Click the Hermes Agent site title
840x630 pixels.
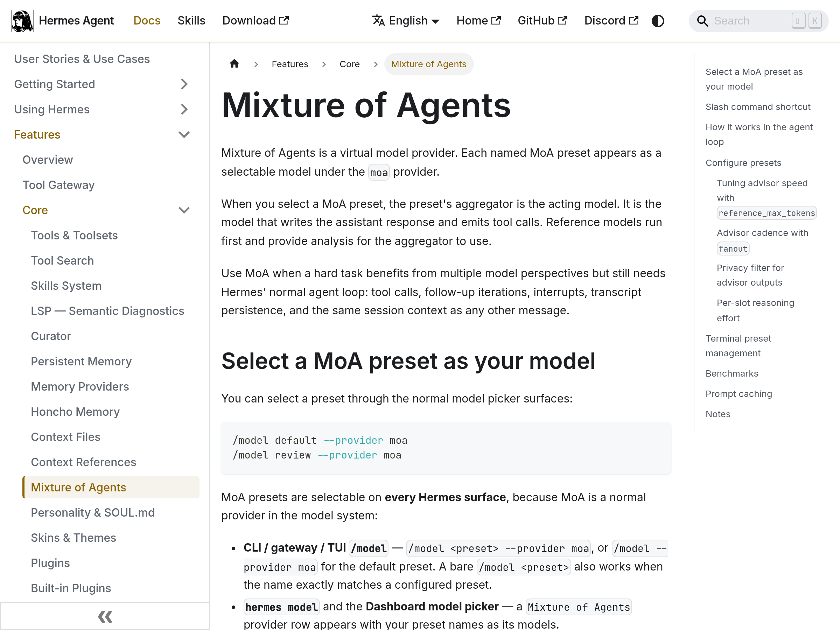pos(76,21)
